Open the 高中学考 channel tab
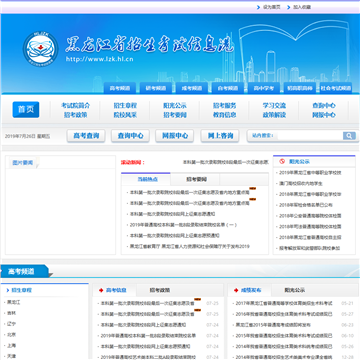360x360 pixels. (264, 88)
